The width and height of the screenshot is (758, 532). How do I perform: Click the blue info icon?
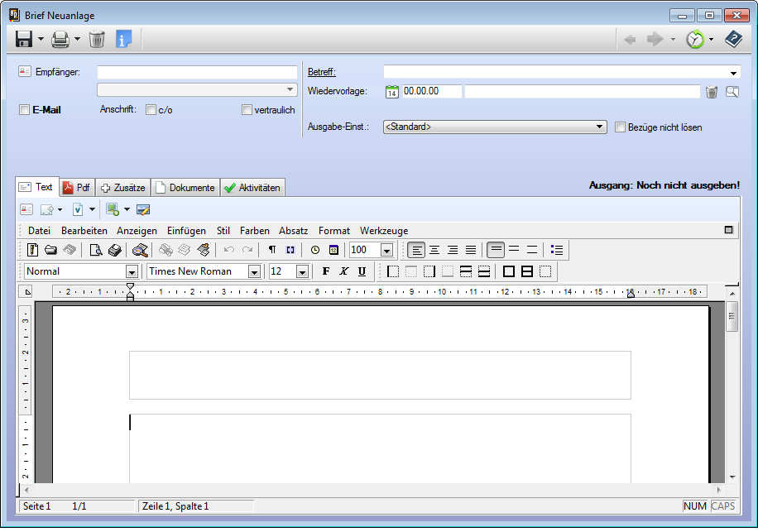tap(123, 39)
